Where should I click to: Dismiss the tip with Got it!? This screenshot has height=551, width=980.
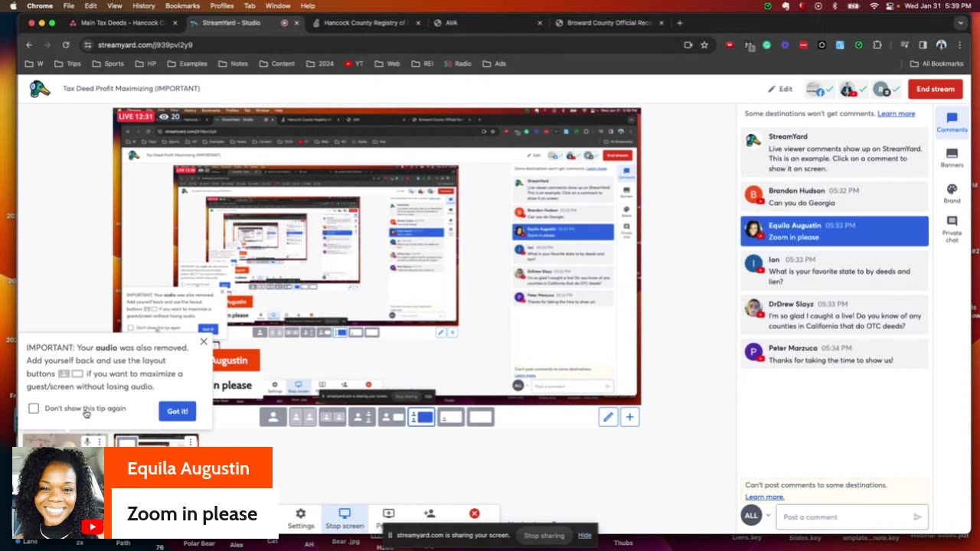tap(177, 411)
